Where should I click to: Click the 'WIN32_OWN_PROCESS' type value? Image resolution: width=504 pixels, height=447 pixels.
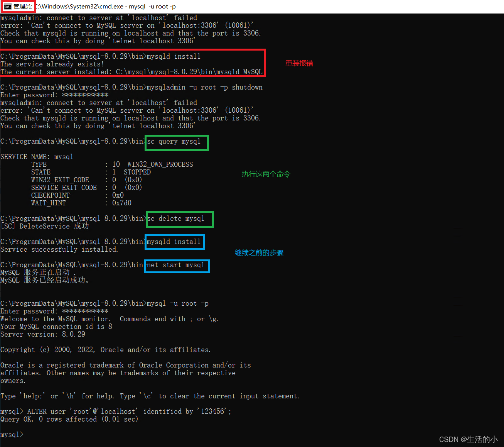click(160, 164)
